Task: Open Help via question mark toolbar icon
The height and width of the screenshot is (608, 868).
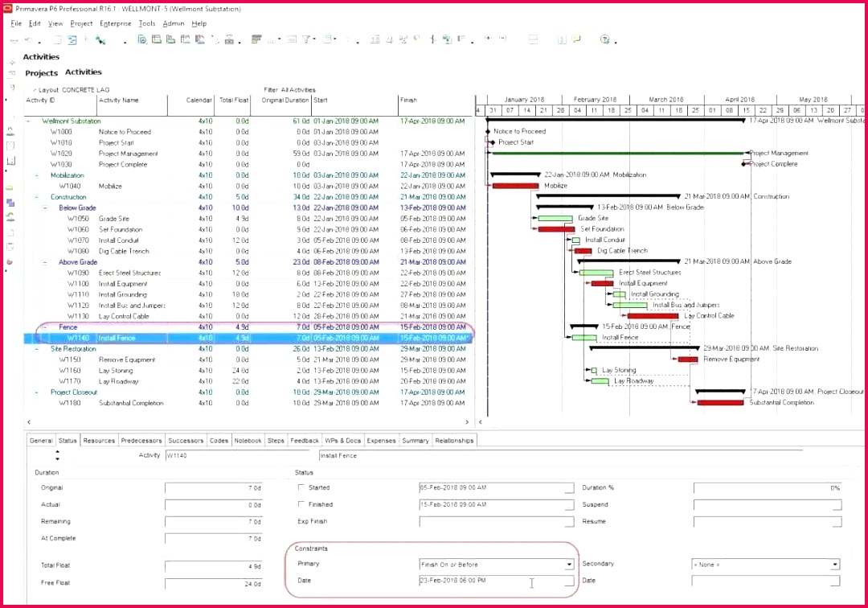Action: click(x=605, y=39)
